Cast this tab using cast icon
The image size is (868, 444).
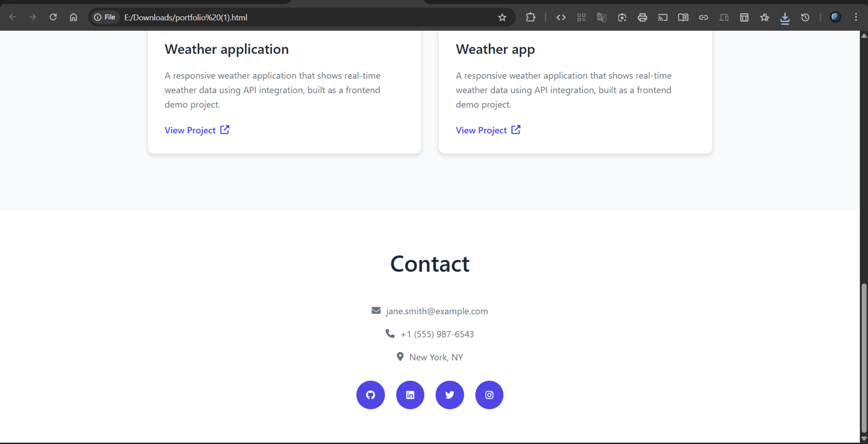pyautogui.click(x=663, y=17)
